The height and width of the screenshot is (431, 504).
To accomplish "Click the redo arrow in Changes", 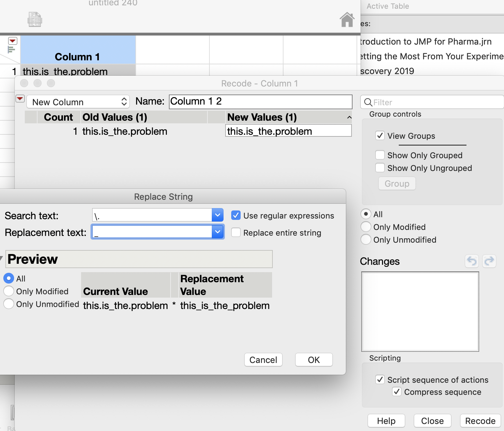I will 489,261.
